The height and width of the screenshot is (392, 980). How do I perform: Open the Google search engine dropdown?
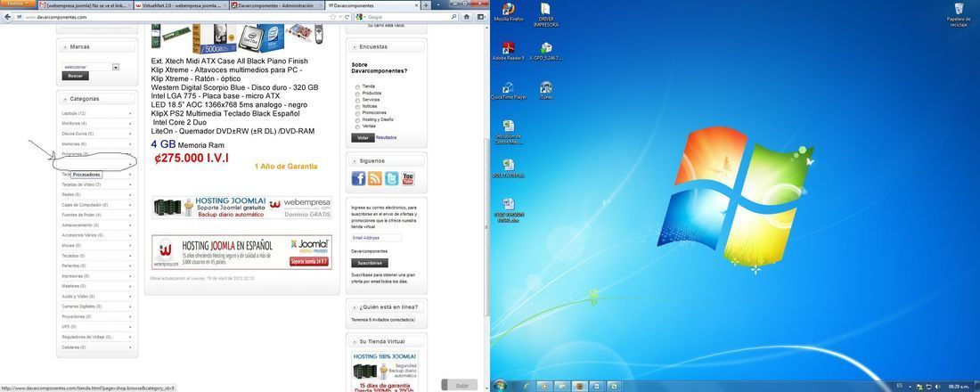(362, 17)
